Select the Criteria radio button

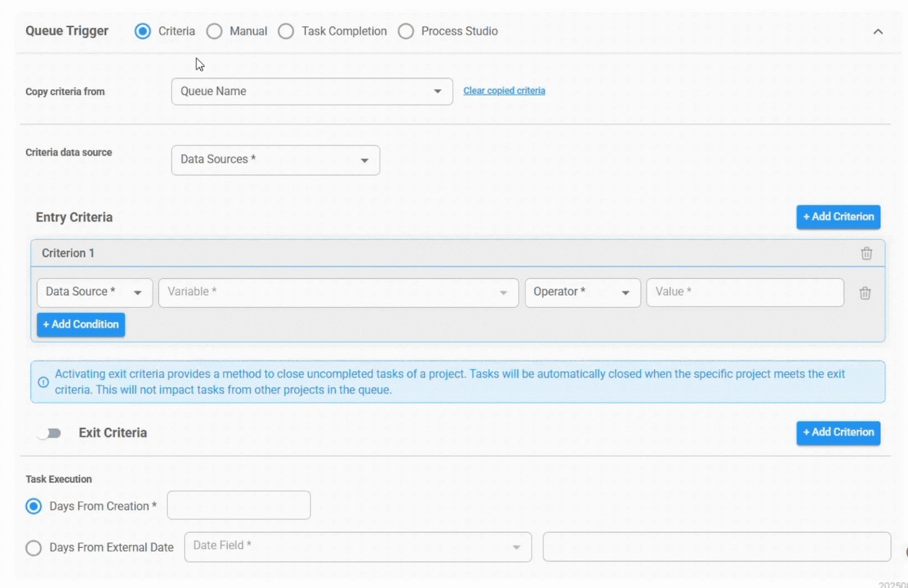(143, 31)
